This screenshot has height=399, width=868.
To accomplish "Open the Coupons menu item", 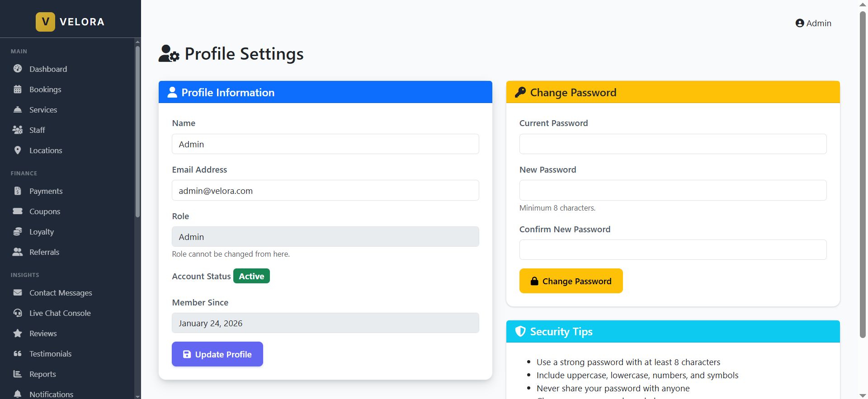I will (44, 211).
